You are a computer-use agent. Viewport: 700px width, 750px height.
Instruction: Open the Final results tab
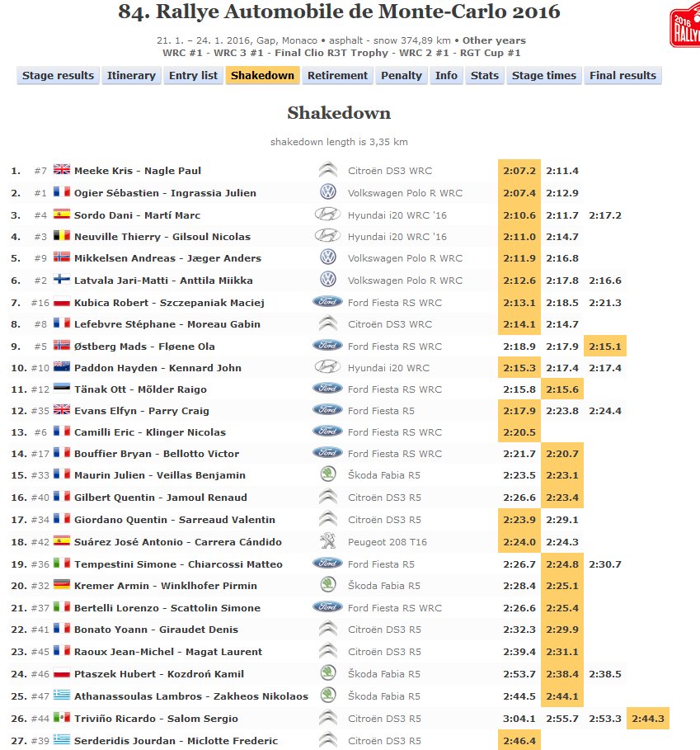[622, 76]
